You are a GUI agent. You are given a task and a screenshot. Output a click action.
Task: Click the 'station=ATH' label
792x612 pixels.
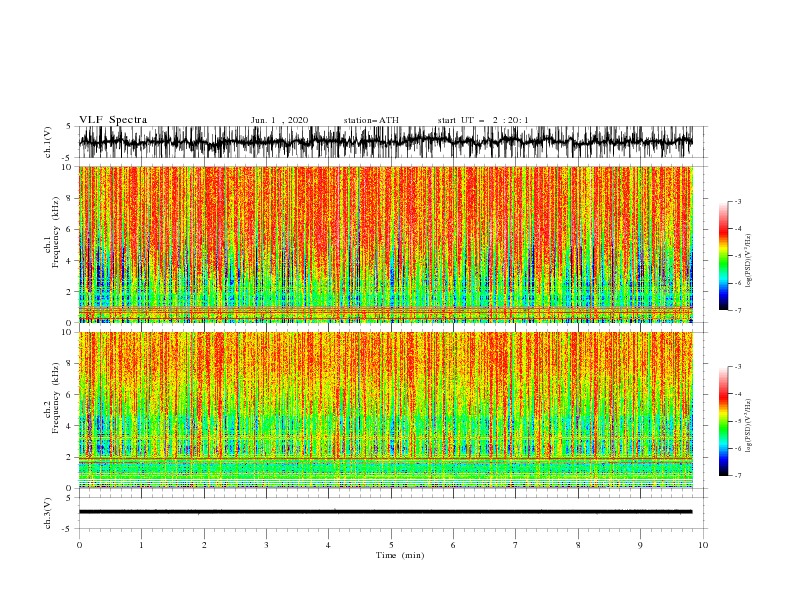[371, 120]
